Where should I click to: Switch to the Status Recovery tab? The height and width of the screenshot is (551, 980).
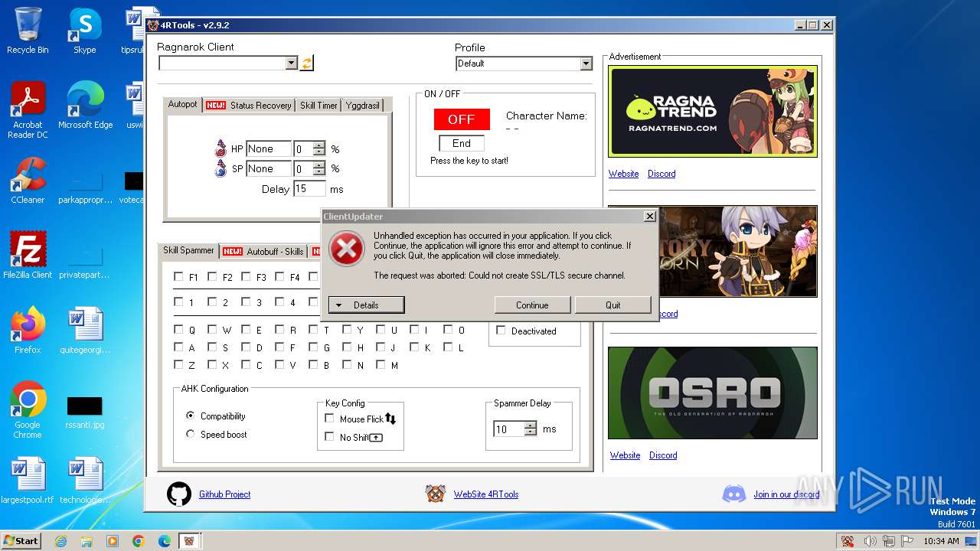[x=250, y=106]
